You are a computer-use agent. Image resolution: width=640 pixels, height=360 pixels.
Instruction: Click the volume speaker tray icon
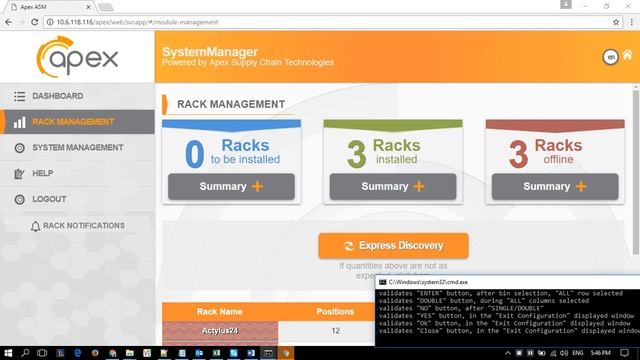click(564, 353)
